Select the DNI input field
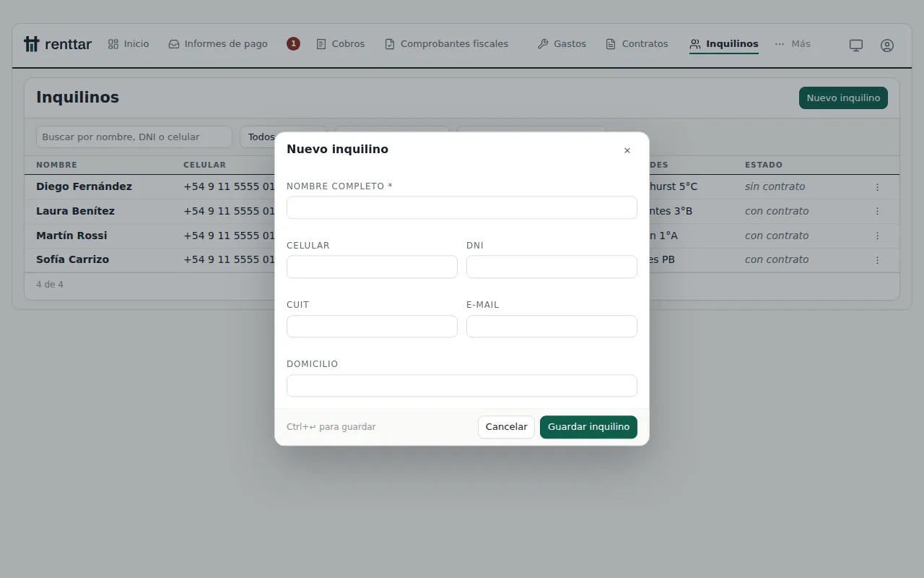The image size is (924, 578). (x=552, y=267)
